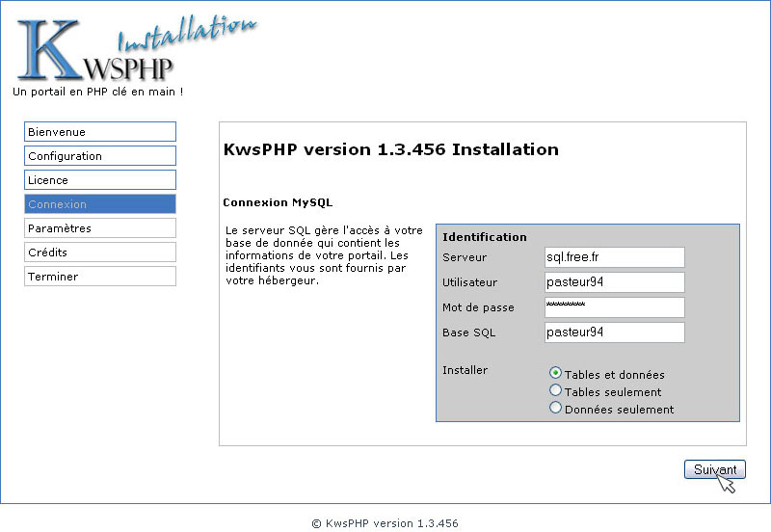The image size is (771, 532).
Task: Choose Données seulement radio option
Action: tap(555, 408)
